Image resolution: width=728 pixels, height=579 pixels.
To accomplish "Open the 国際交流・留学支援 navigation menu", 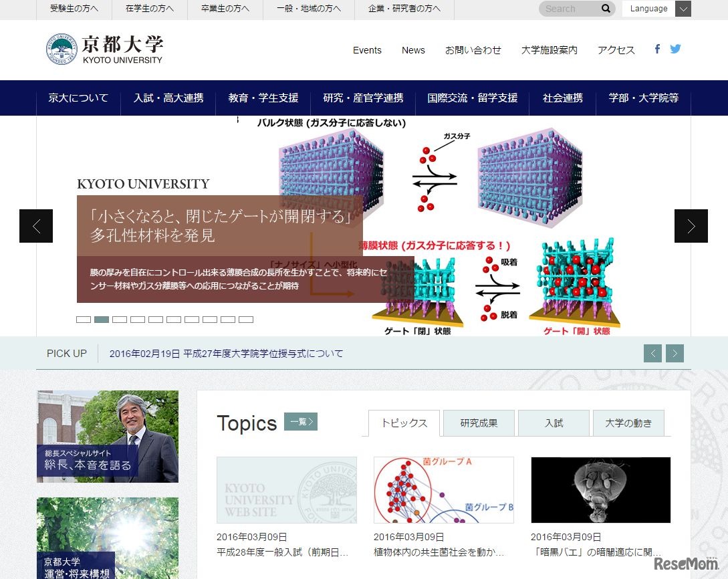I will (471, 98).
